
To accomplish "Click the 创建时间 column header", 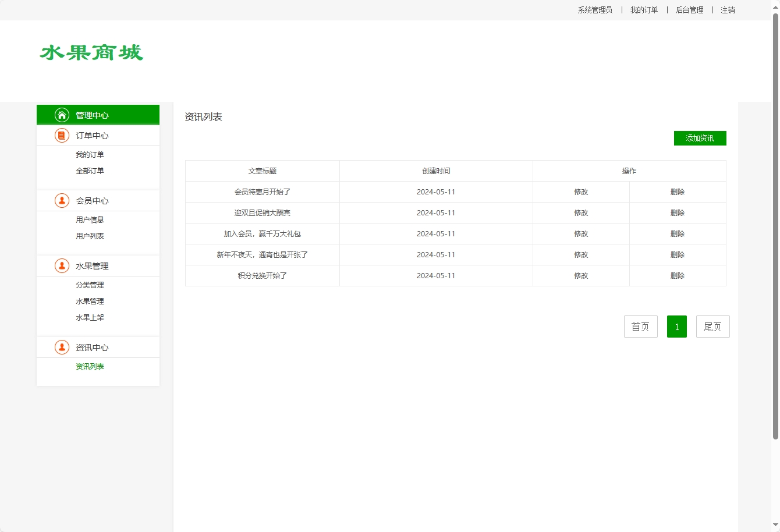I will click(436, 171).
